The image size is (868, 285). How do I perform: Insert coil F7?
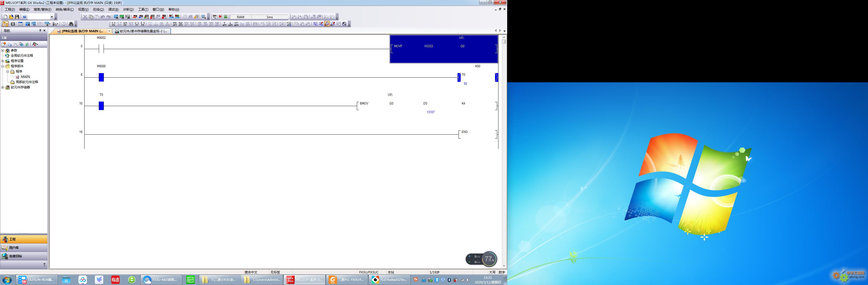pos(137,24)
